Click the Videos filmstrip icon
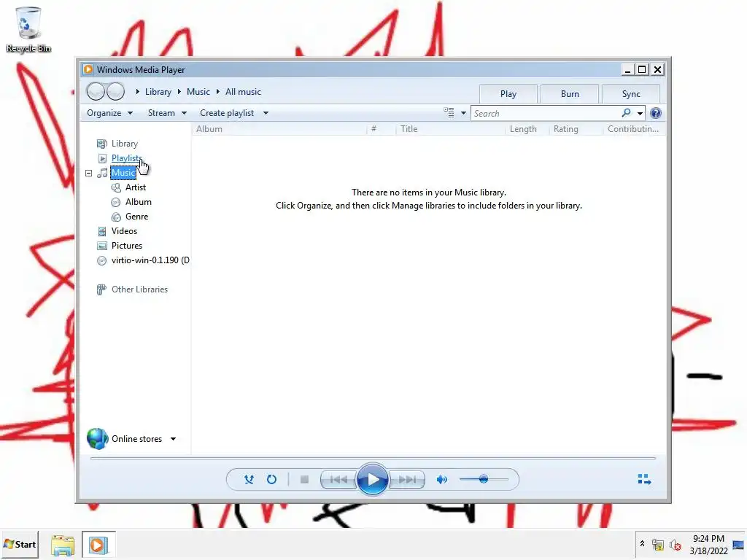The width and height of the screenshot is (747, 560). 102,231
